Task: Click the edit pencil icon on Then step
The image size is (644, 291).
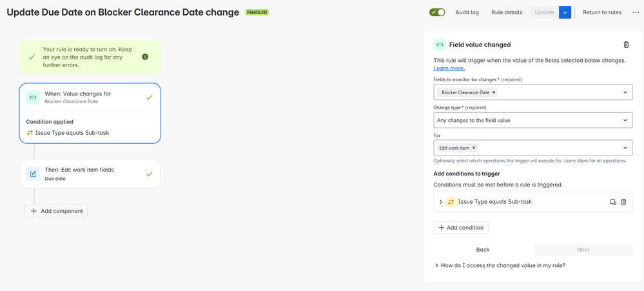Action: pyautogui.click(x=33, y=174)
